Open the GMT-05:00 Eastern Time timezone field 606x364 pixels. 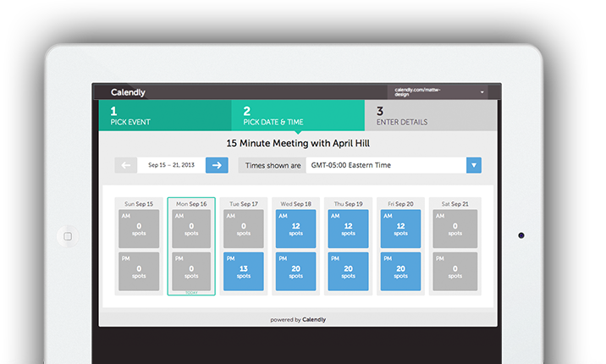point(386,165)
